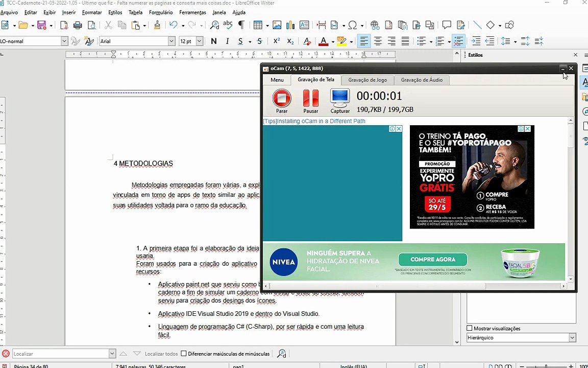Insert a chart from the toolbar
This screenshot has width=588, height=368.
[290, 25]
